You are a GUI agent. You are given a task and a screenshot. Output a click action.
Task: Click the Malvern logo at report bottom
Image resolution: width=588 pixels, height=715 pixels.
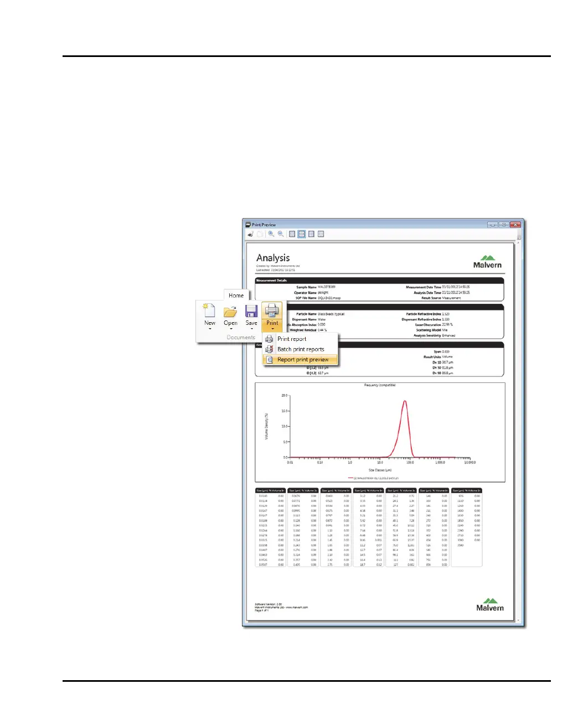coord(490,604)
